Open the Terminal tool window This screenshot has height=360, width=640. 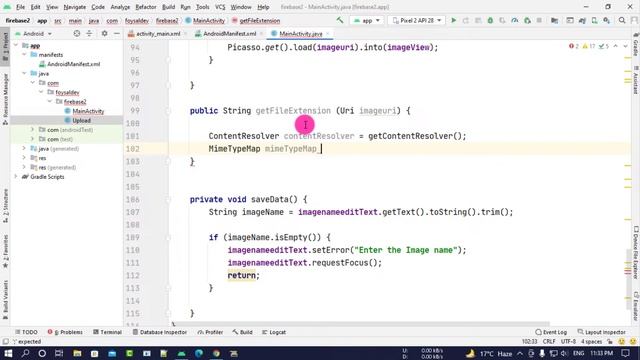(107, 332)
